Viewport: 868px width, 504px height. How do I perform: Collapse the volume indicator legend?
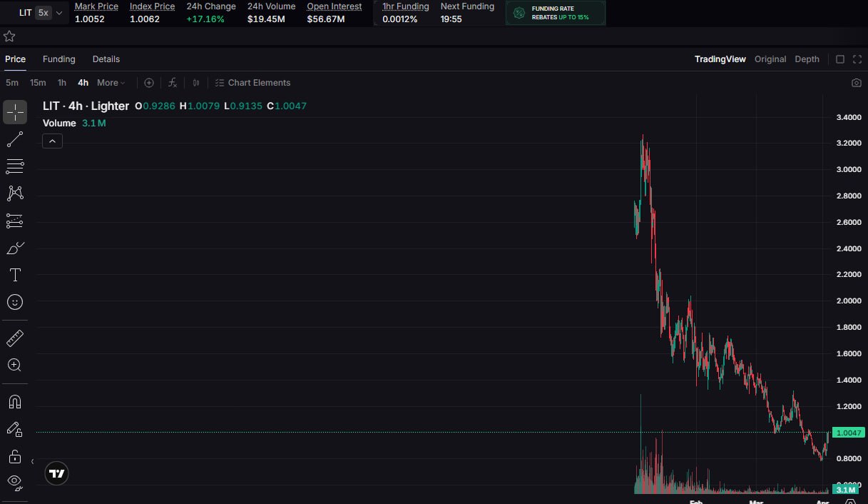tap(53, 141)
